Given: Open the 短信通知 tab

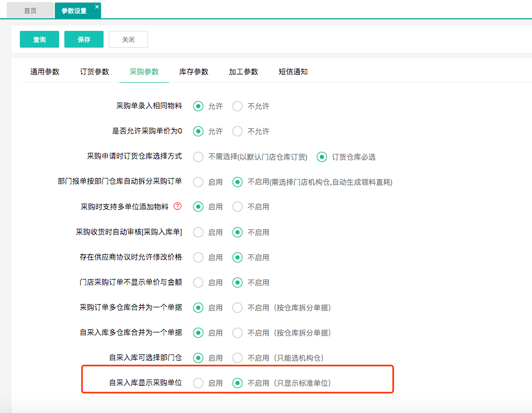Looking at the screenshot, I should tap(293, 72).
